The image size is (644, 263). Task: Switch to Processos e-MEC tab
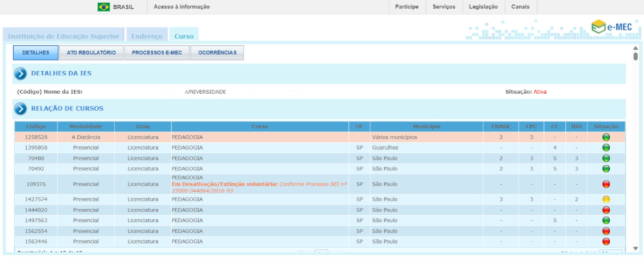[157, 53]
